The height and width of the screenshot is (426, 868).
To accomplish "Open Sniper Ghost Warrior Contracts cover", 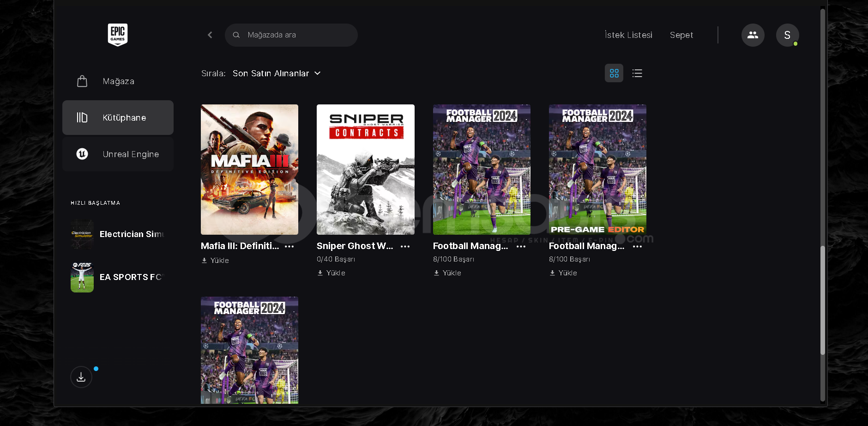I will click(366, 170).
